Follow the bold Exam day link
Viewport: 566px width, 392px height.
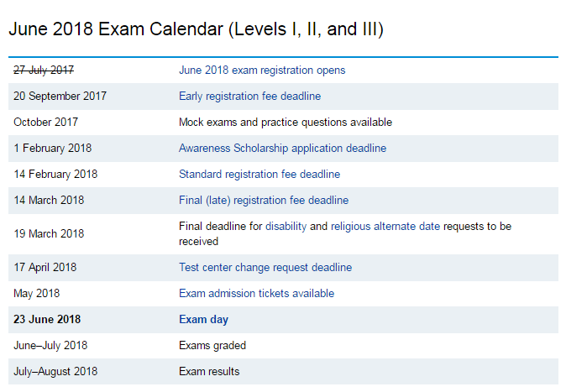point(203,320)
